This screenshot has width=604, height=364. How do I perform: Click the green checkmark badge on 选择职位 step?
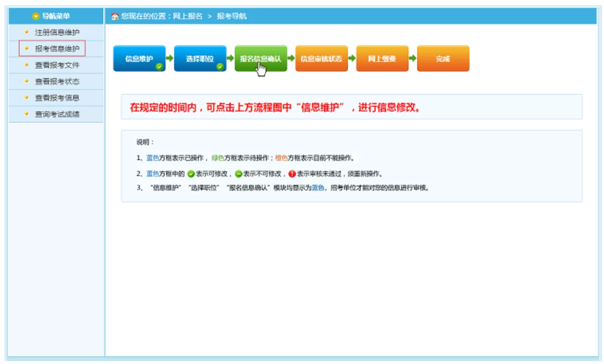click(220, 66)
